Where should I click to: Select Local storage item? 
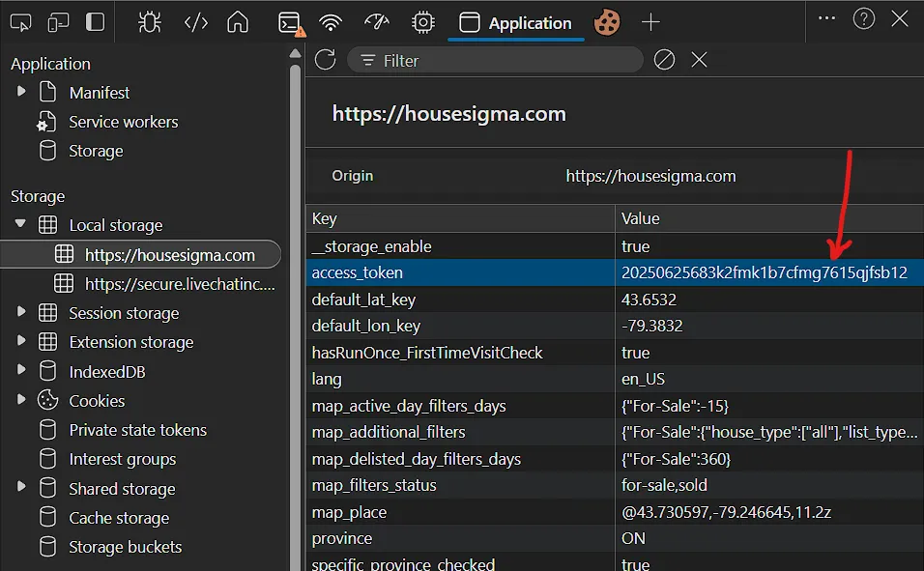point(116,225)
